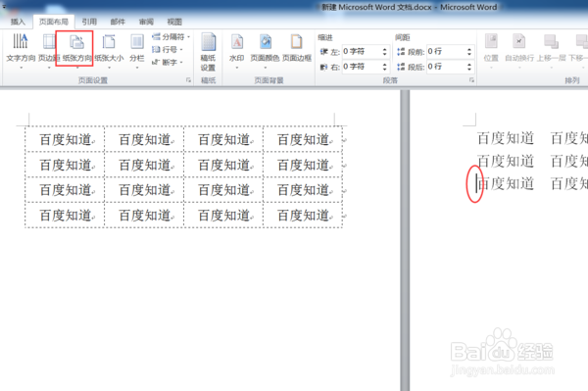Click the second-row, second-column 百度知道 table cell
The width and height of the screenshot is (588, 391).
click(145, 165)
